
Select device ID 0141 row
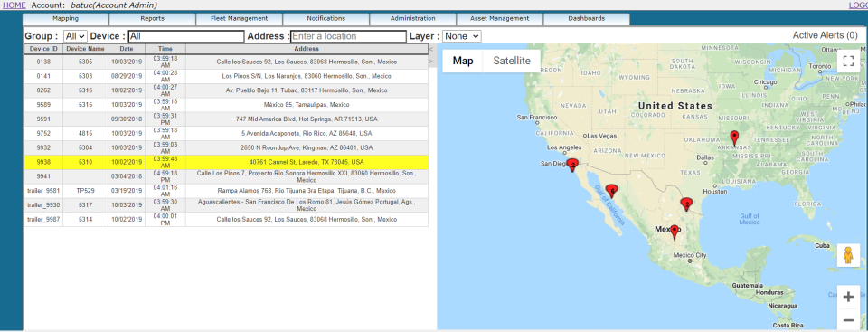(x=226, y=76)
